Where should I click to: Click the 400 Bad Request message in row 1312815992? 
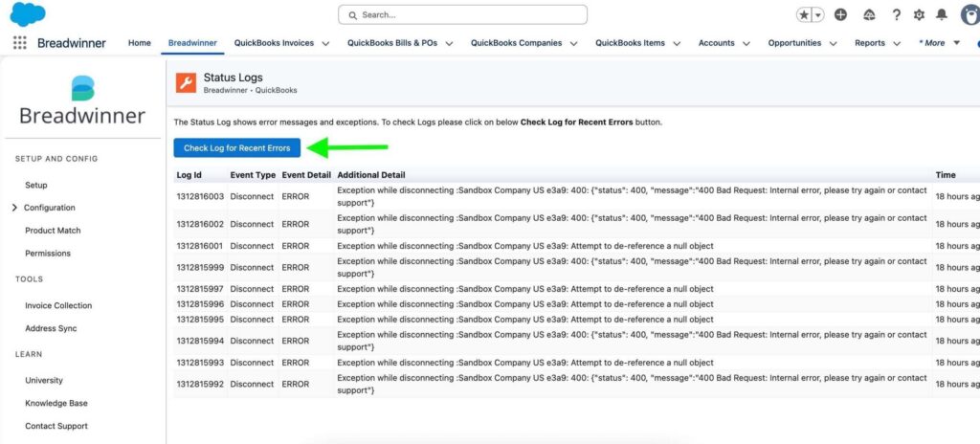(x=632, y=384)
